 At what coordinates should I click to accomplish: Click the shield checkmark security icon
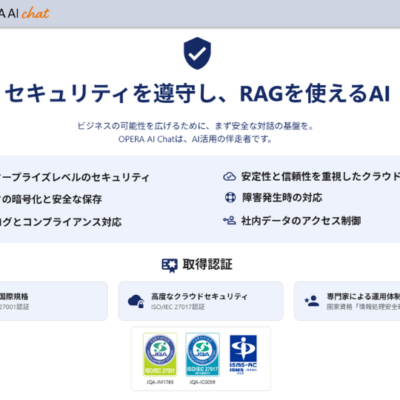[x=197, y=53]
